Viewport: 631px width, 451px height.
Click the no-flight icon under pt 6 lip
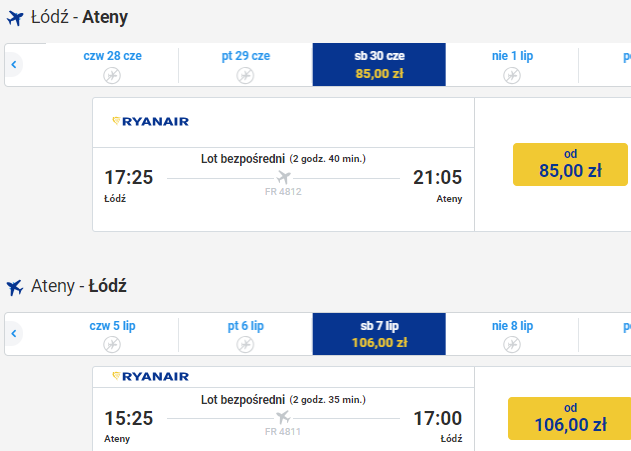coord(245,344)
